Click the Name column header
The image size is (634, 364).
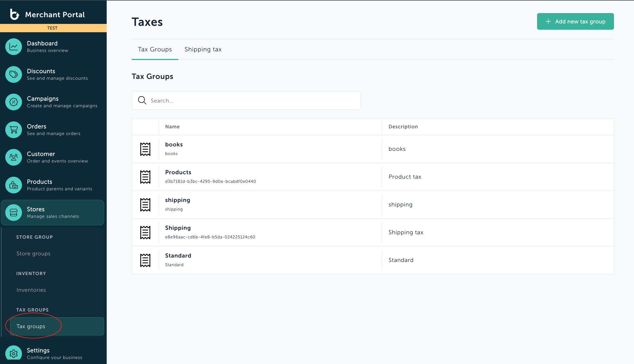[x=172, y=127]
